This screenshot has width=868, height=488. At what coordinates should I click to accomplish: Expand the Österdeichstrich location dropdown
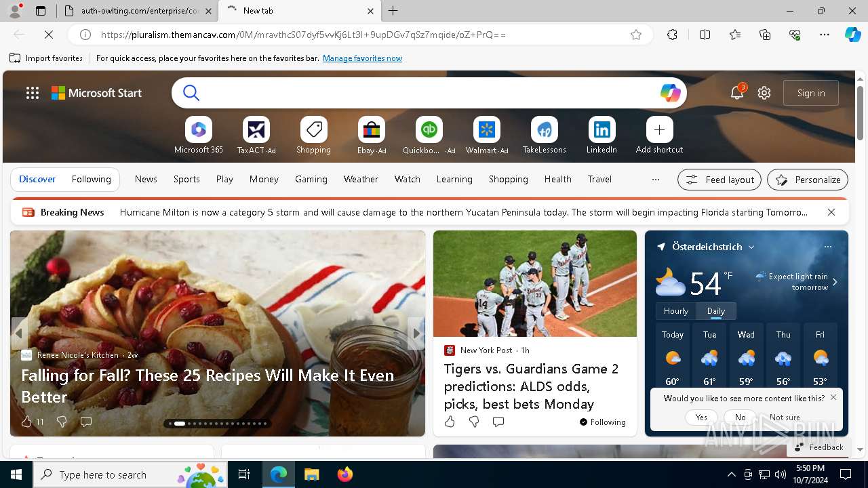[x=751, y=247]
